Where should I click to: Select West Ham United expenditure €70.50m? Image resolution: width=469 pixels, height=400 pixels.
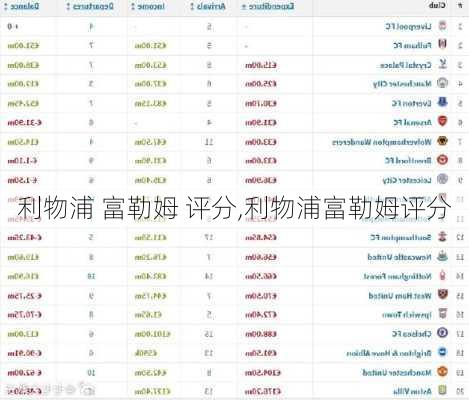point(261,296)
